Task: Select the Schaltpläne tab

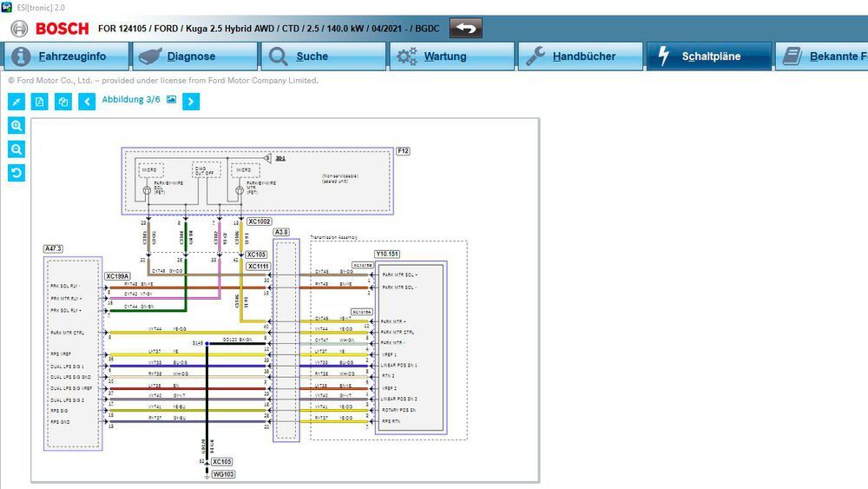Action: 708,56
